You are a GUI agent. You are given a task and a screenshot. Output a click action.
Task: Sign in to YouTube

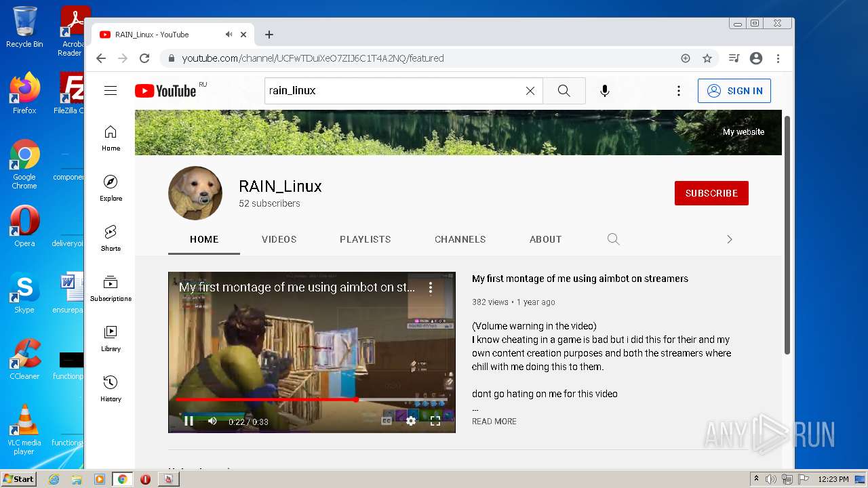pyautogui.click(x=734, y=91)
